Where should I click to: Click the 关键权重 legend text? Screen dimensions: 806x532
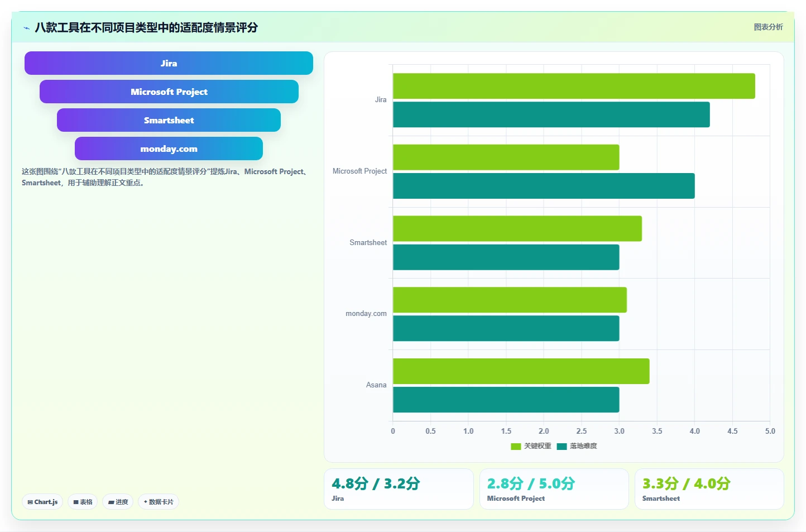tap(538, 446)
